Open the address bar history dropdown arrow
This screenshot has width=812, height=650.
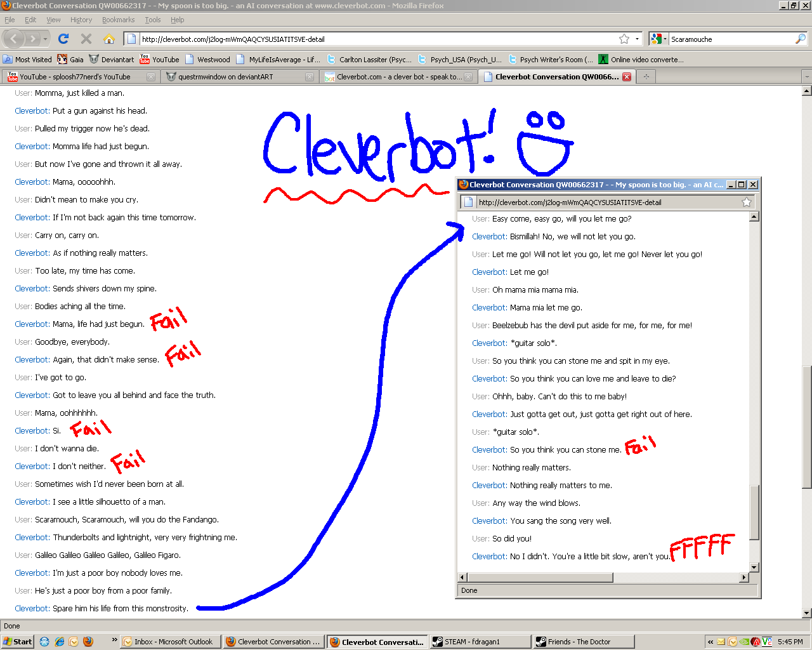pos(637,39)
